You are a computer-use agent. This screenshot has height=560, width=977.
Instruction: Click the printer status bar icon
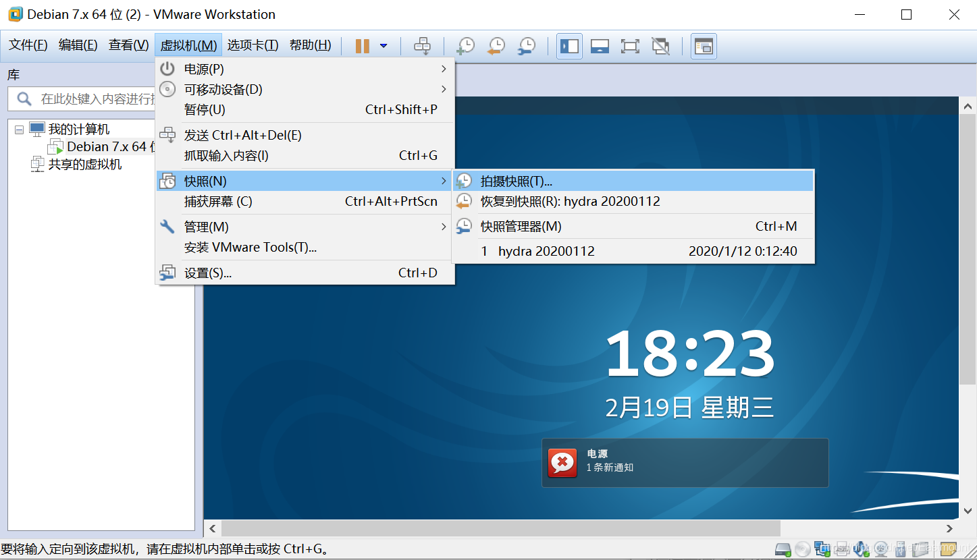coord(842,549)
